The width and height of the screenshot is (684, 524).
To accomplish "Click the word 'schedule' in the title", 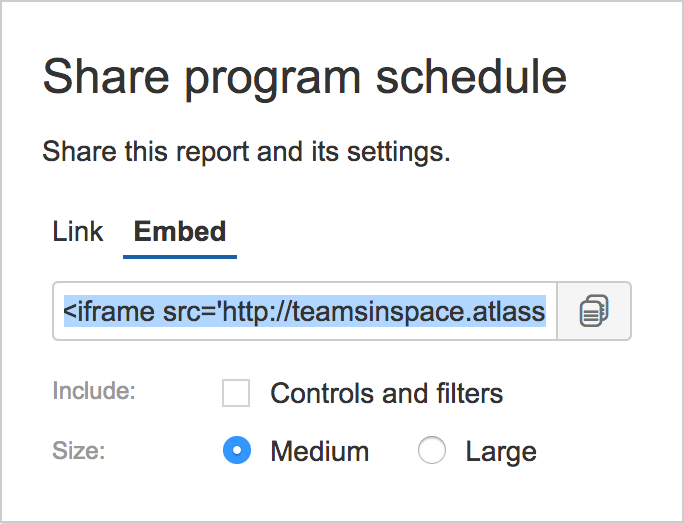I will [471, 77].
